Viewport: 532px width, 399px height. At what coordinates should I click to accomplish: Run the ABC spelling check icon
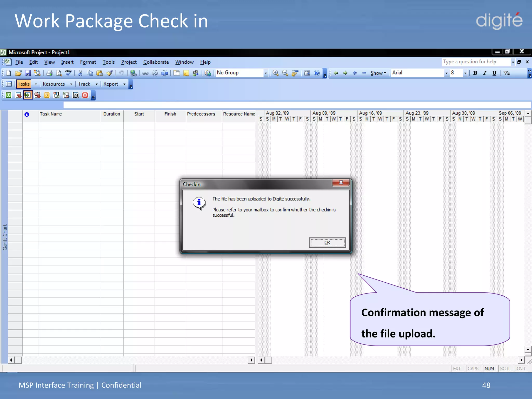(x=69, y=73)
